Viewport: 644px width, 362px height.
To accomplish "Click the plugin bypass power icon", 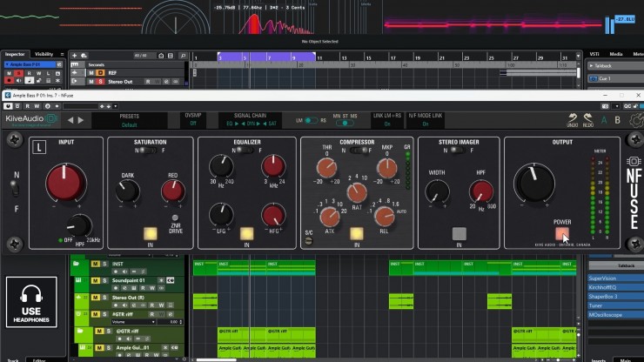I will pyautogui.click(x=8, y=106).
